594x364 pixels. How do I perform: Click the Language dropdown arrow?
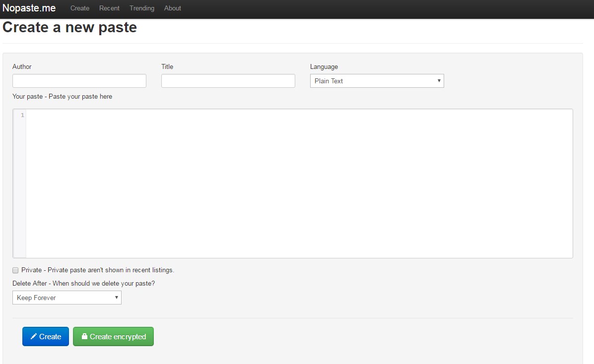point(439,80)
